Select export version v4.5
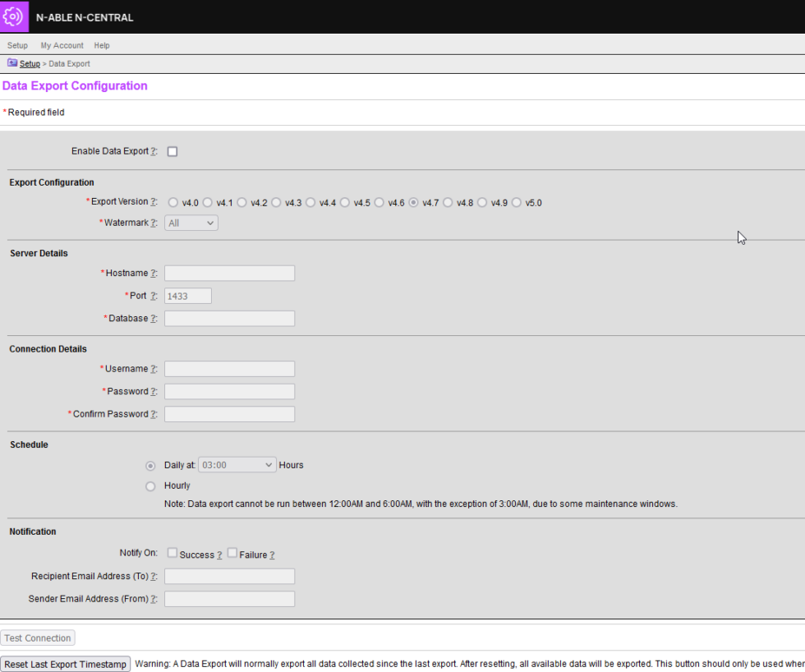The image size is (805, 672). pos(345,203)
